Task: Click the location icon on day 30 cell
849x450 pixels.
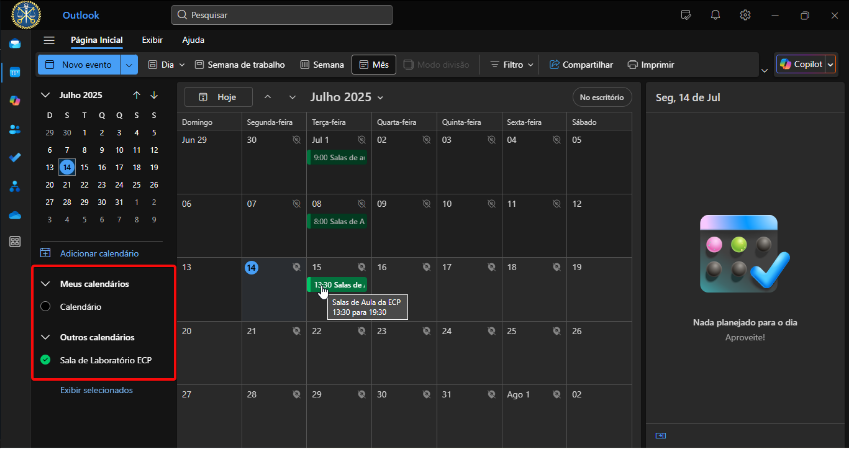Action: pyautogui.click(x=297, y=140)
